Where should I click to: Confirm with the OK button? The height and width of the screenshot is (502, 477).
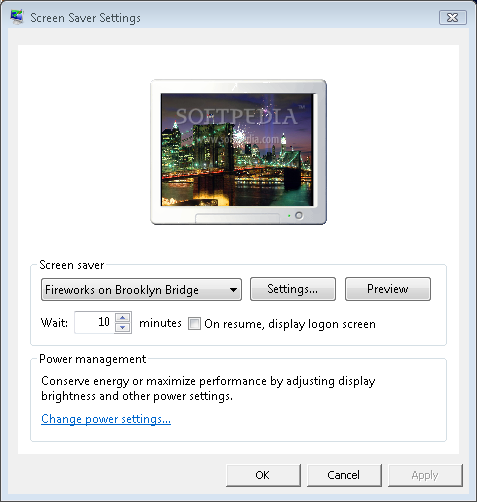(x=263, y=475)
